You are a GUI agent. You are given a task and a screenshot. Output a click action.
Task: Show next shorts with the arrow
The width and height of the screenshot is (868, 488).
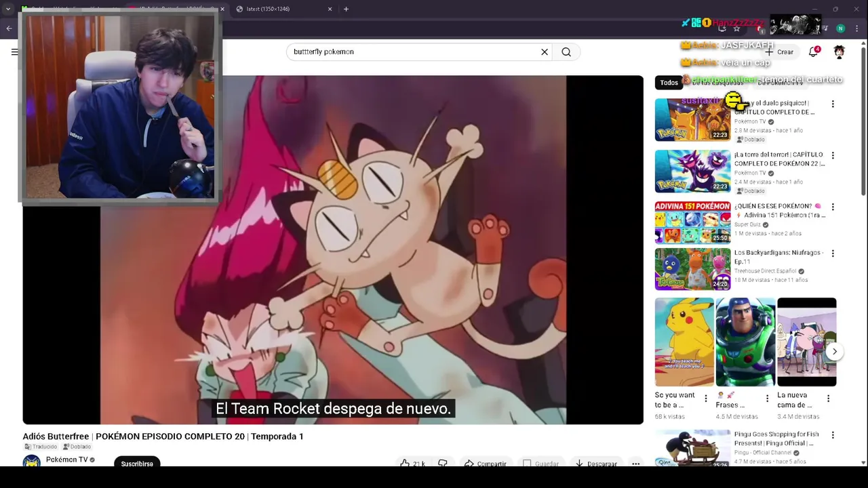coord(835,351)
